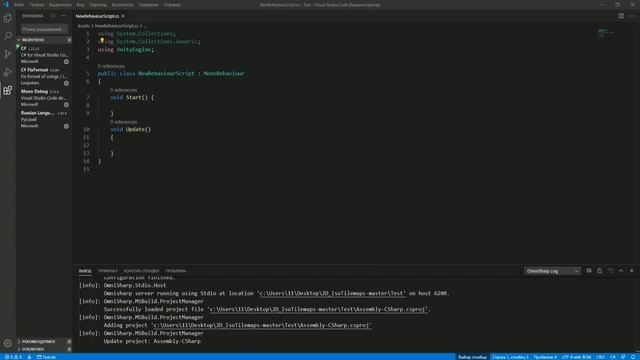Click CRLF line ending in status bar

point(600,357)
